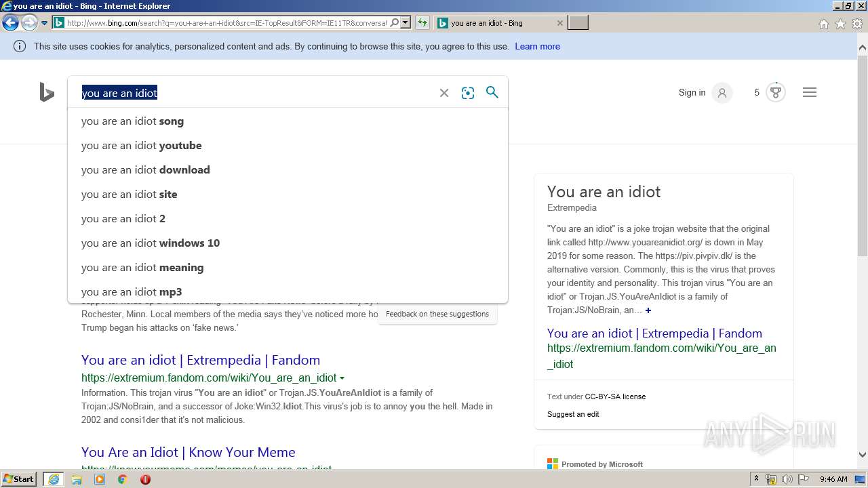Select suggestion 'you are an idiot site'
868x488 pixels.
(x=288, y=195)
